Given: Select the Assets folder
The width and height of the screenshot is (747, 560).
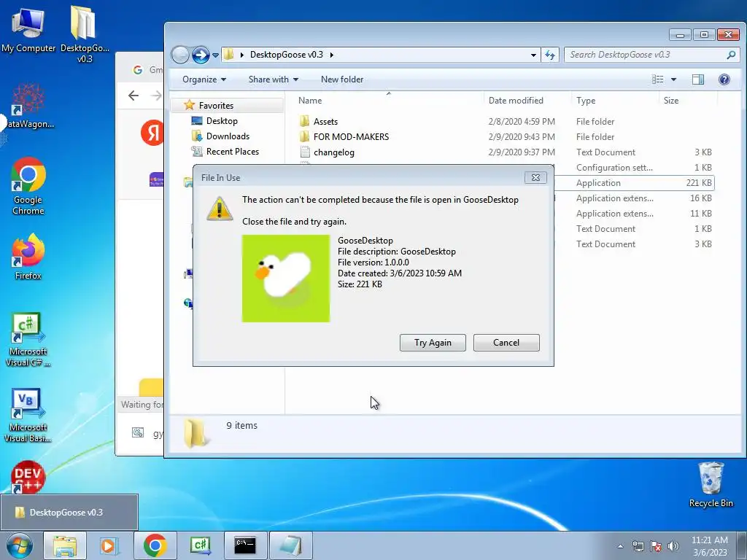Looking at the screenshot, I should click(325, 122).
